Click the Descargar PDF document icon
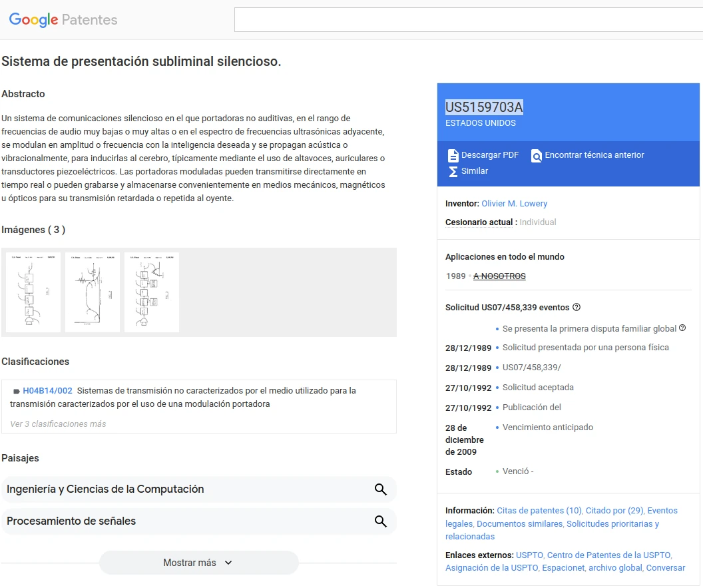 click(x=453, y=155)
